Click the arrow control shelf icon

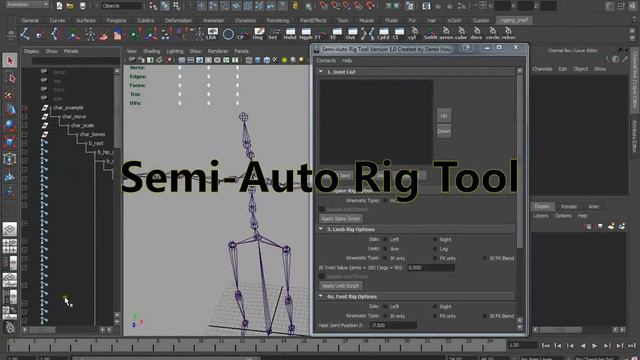coord(446,34)
